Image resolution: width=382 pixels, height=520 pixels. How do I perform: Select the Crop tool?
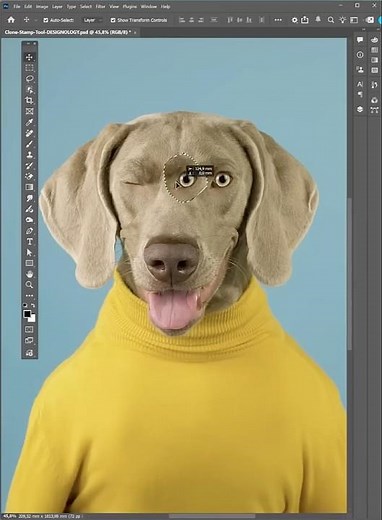click(x=29, y=100)
